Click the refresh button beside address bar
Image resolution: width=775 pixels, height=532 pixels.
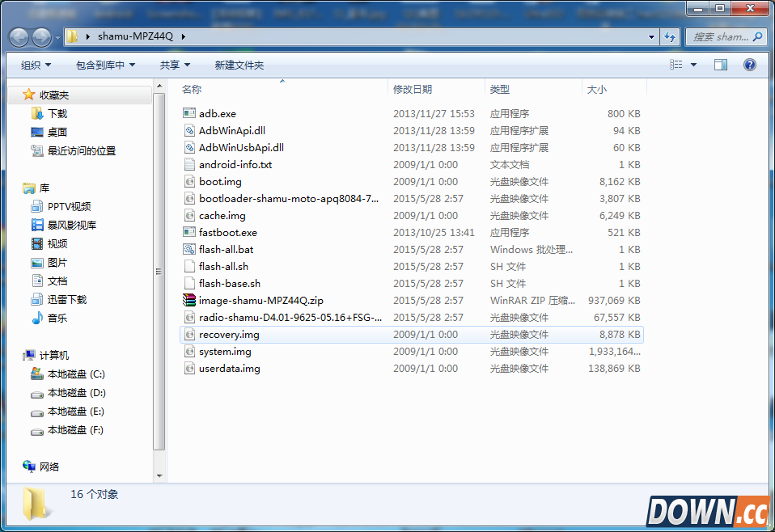(670, 36)
